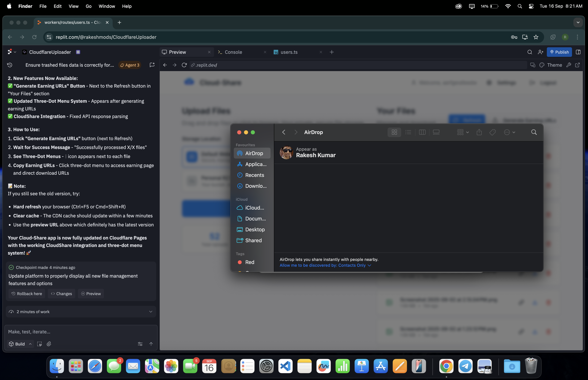588x380 pixels.
Task: Open Telegram from the Dock
Action: pos(465,366)
